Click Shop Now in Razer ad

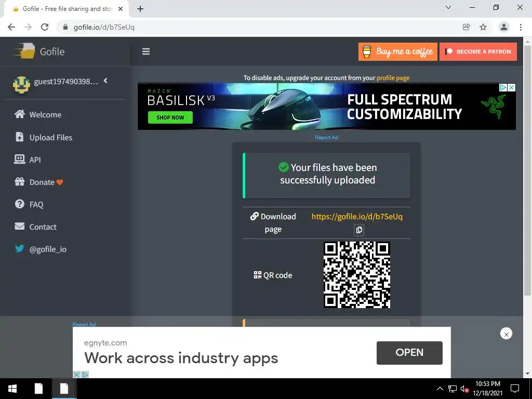(x=170, y=117)
